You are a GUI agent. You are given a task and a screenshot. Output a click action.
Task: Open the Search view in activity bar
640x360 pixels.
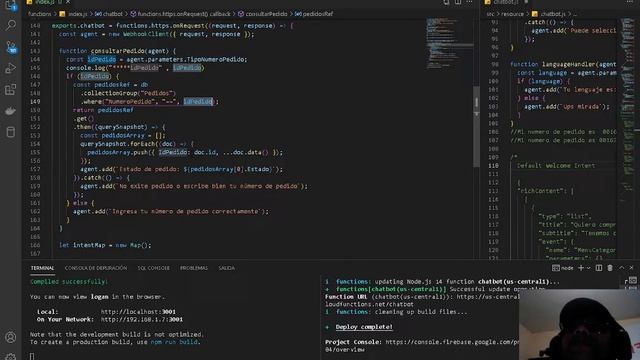pyautogui.click(x=11, y=26)
